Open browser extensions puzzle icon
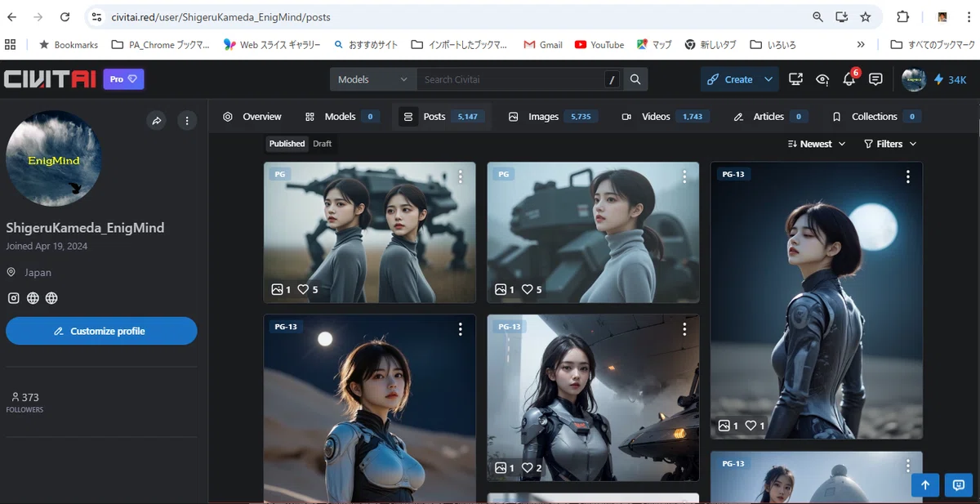 tap(902, 16)
